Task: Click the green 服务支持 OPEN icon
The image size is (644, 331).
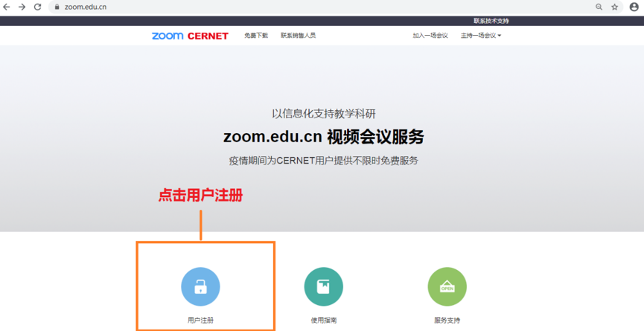Action: coord(447,286)
